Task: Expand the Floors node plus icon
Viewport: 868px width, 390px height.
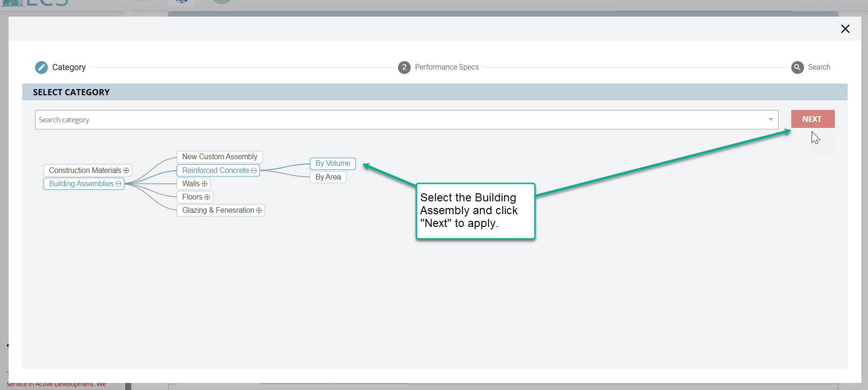Action: tap(207, 197)
